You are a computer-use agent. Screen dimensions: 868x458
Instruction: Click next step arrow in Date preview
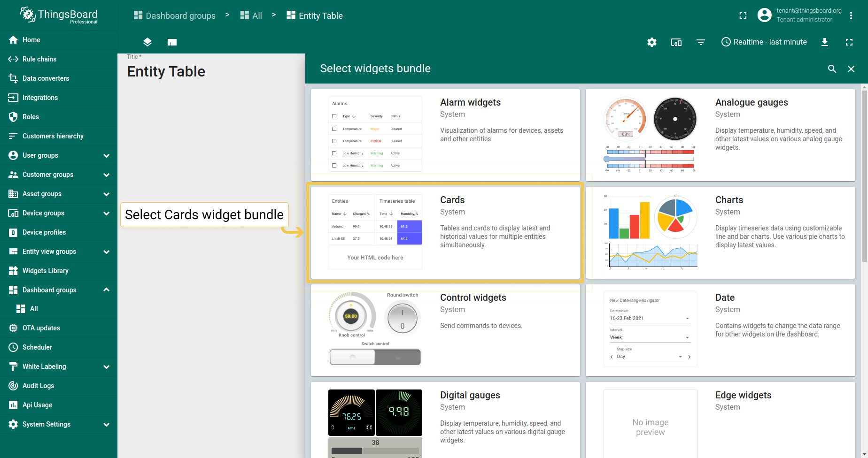(689, 357)
